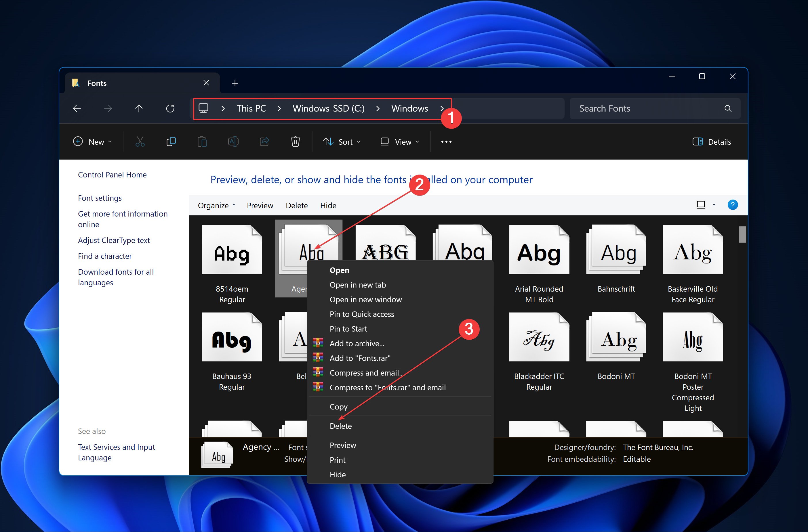Open the Sort dropdown menu
The height and width of the screenshot is (532, 808).
342,142
